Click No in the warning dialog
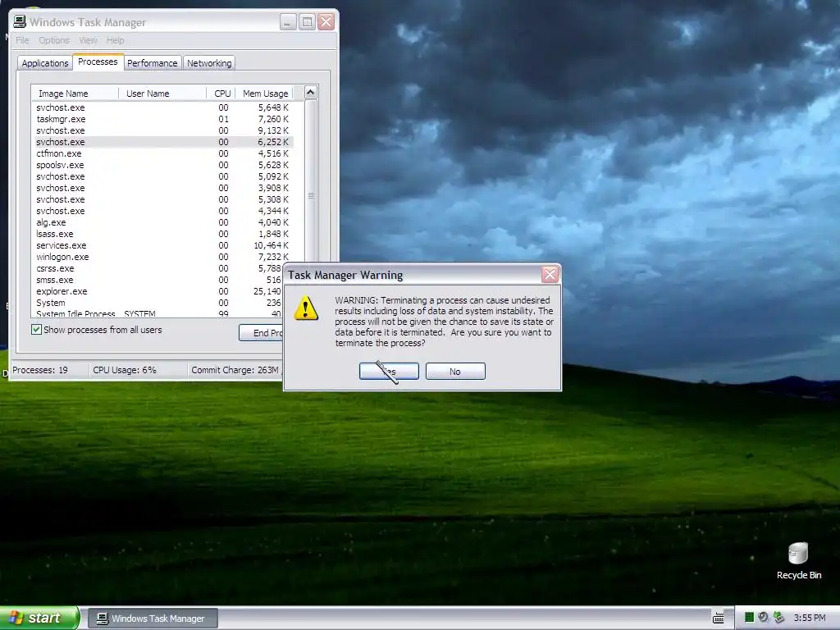The image size is (840, 630). click(x=455, y=372)
